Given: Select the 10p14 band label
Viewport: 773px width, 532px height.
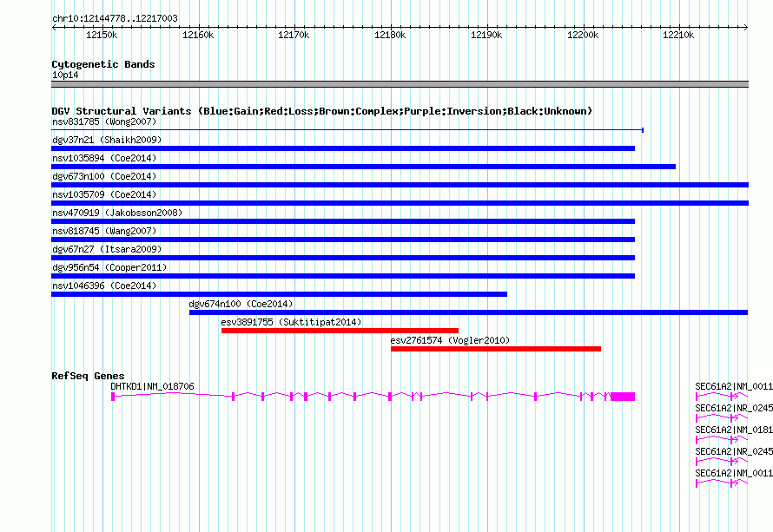Looking at the screenshot, I should (x=65, y=75).
